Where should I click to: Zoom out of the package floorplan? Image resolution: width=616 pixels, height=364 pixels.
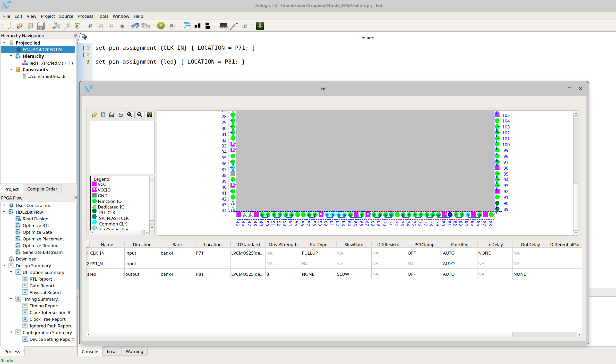point(140,115)
